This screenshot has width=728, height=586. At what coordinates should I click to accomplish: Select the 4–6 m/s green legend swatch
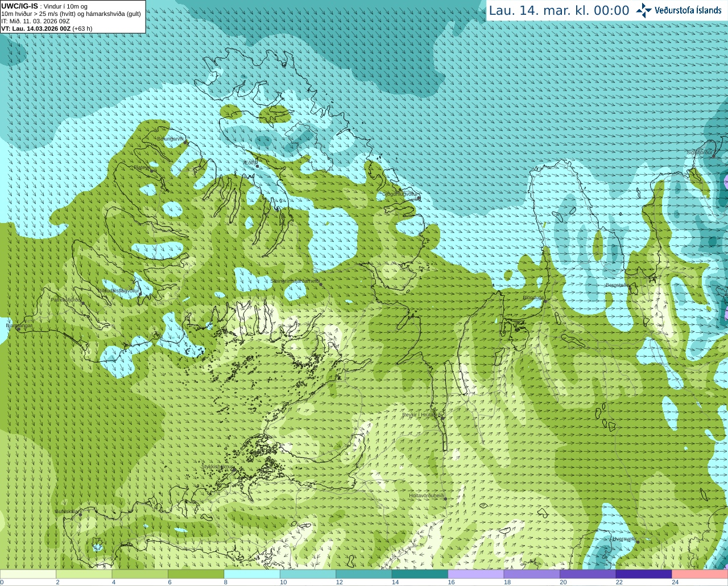point(140,574)
